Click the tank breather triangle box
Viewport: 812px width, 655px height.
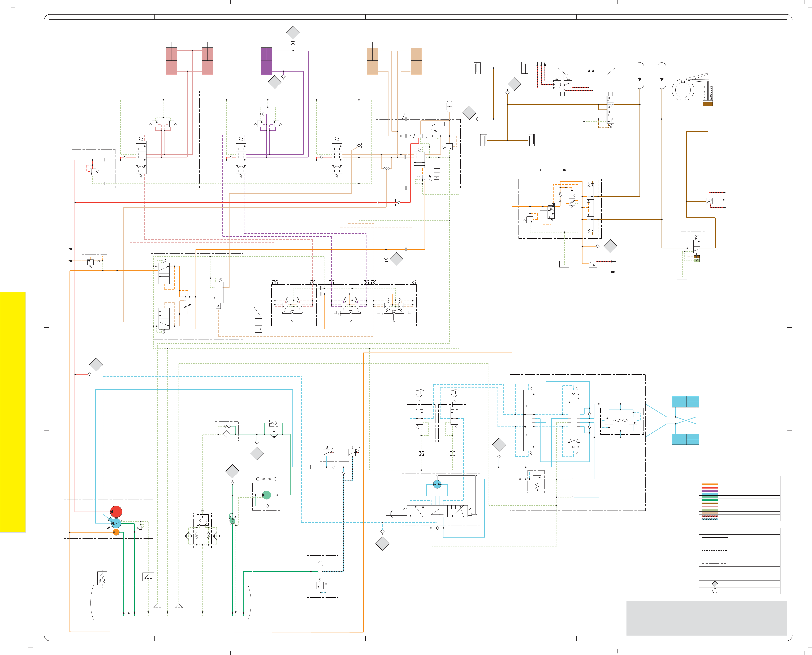[148, 577]
